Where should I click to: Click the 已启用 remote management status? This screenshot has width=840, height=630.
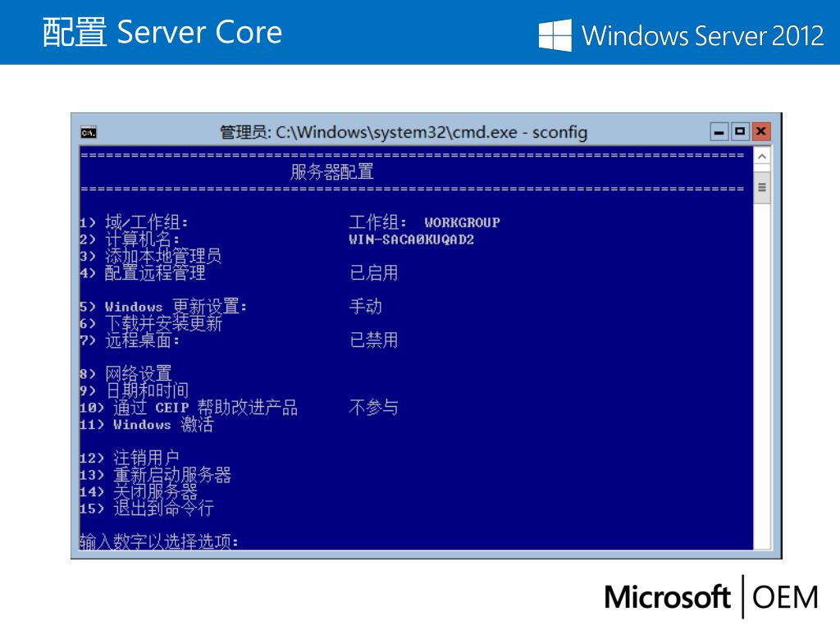tap(373, 272)
